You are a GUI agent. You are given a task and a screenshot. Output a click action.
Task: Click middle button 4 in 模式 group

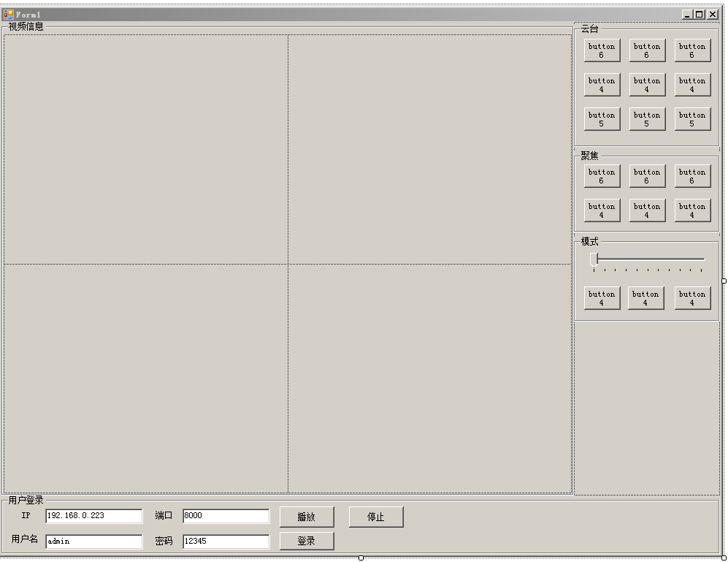click(x=645, y=298)
